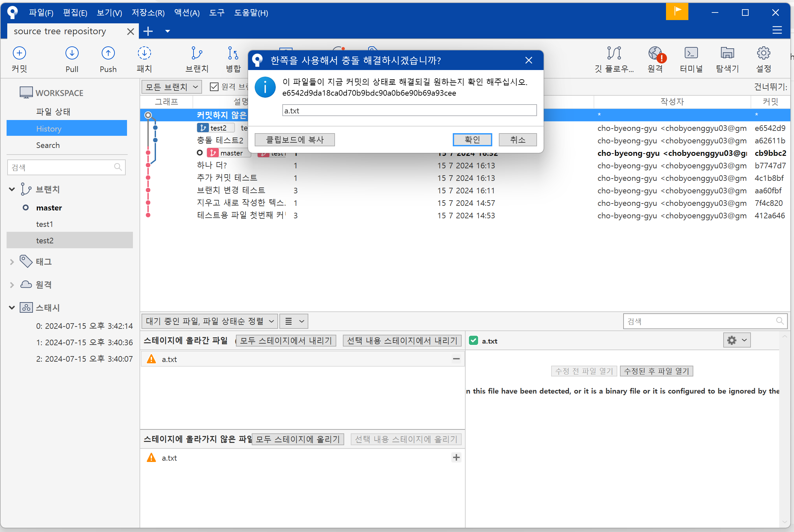Select the '브랜치 변경 테스트' commit row
This screenshot has height=532, width=794.
coord(465,190)
